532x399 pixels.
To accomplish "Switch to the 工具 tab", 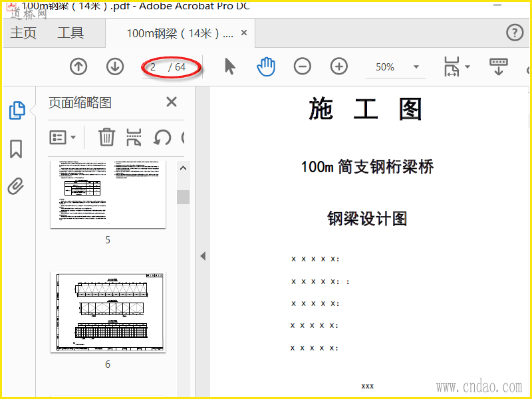I will click(70, 33).
